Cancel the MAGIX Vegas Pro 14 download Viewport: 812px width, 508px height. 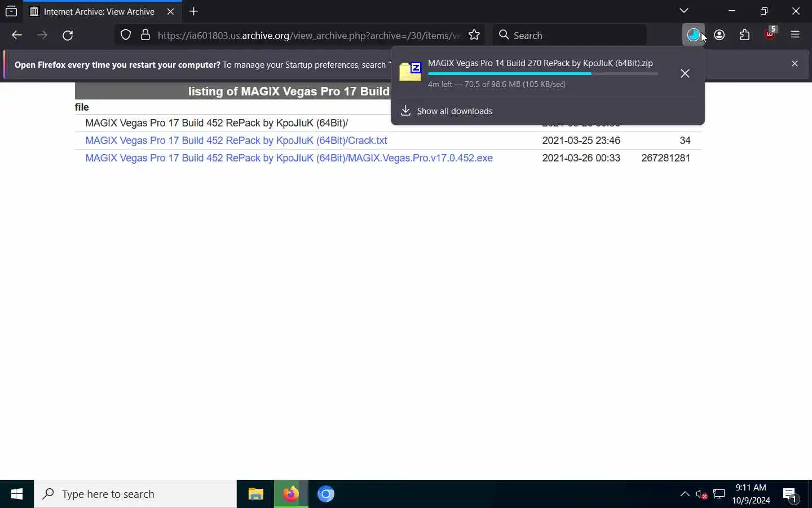[685, 73]
